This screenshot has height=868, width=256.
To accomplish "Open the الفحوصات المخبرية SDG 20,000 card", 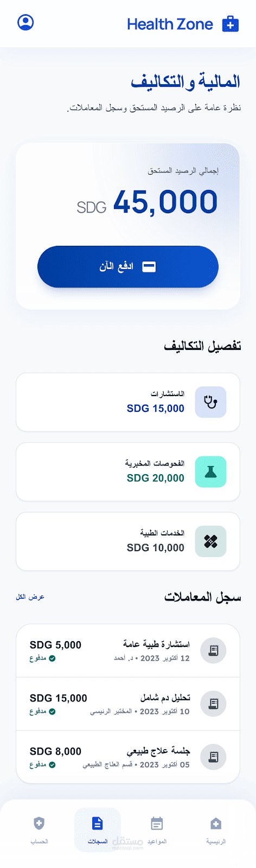I will [128, 471].
